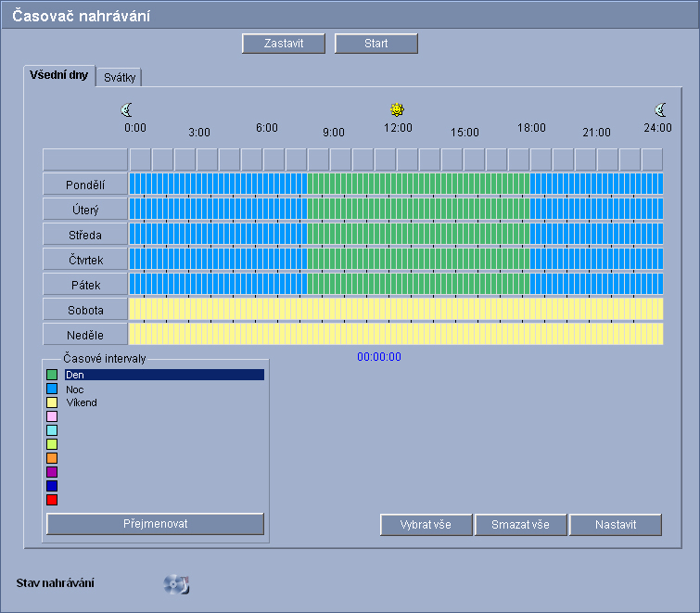Select the Den interval list entry
The width and height of the screenshot is (700, 613).
(x=164, y=375)
